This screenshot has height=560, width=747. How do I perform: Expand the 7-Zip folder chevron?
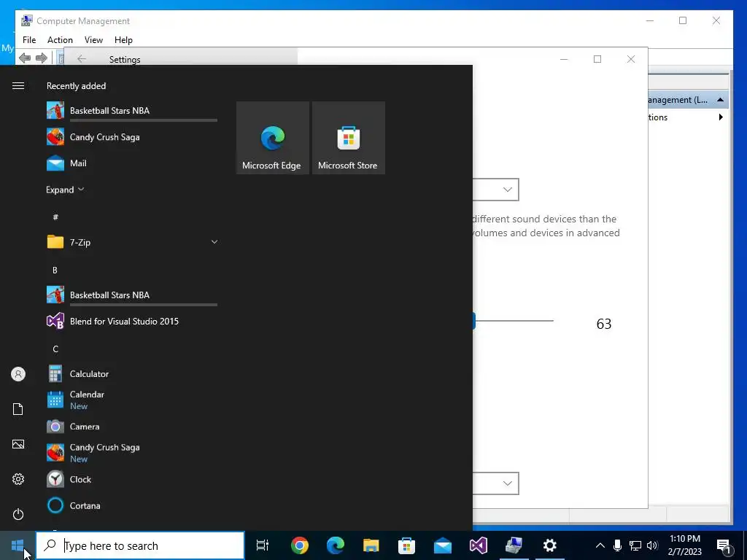pyautogui.click(x=214, y=242)
